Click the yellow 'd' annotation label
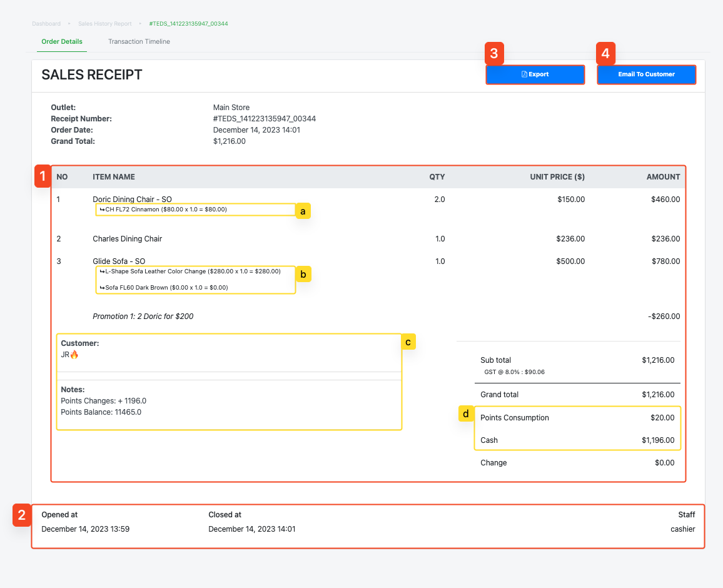Image resolution: width=723 pixels, height=588 pixels. pyautogui.click(x=466, y=413)
